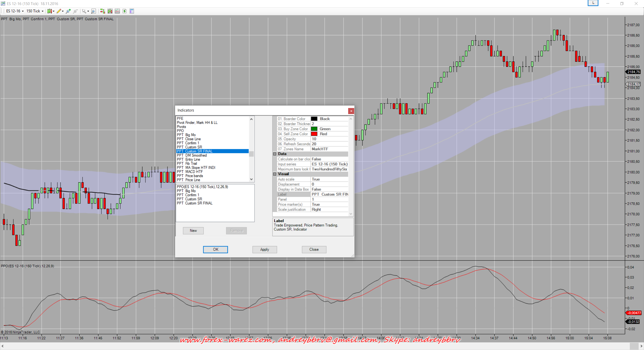Click the Apply button
The width and height of the screenshot is (644, 350).
click(264, 249)
